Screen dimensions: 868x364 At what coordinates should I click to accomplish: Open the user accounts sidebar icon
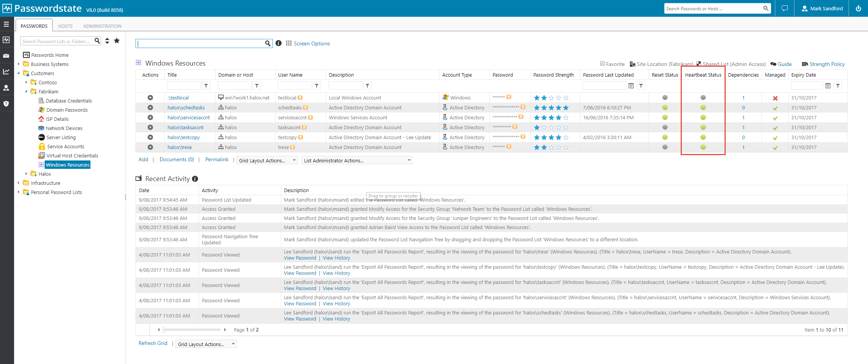[6, 88]
